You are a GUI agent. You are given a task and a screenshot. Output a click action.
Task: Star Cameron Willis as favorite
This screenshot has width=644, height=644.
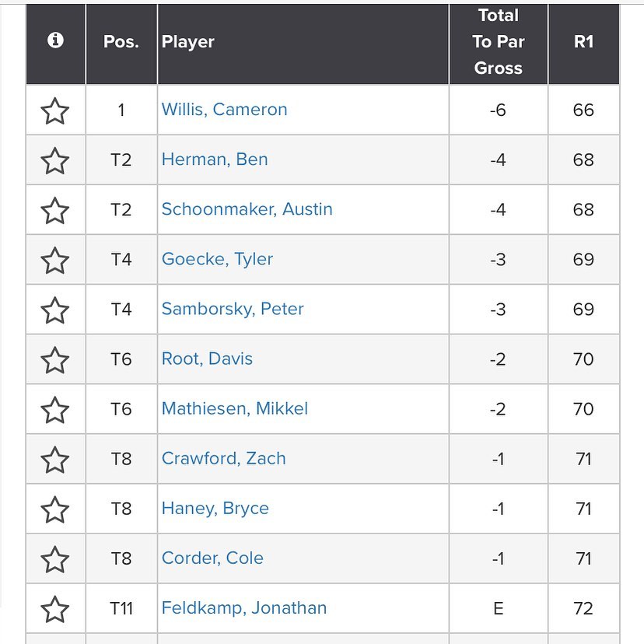[x=55, y=110]
